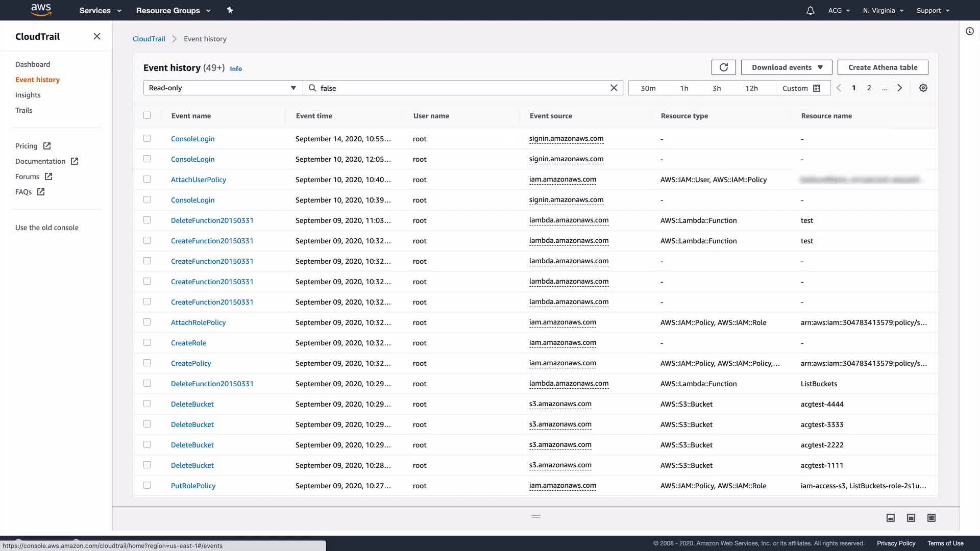Clear the filter search text with X

[x=614, y=88]
